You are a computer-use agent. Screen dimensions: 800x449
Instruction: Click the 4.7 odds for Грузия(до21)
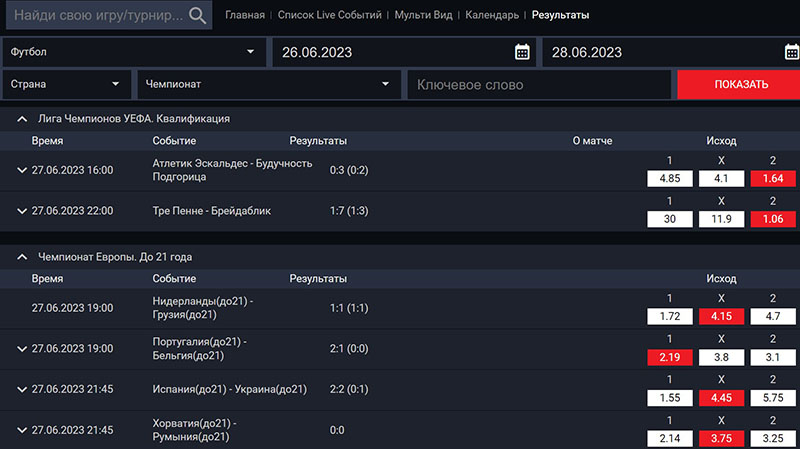773,316
